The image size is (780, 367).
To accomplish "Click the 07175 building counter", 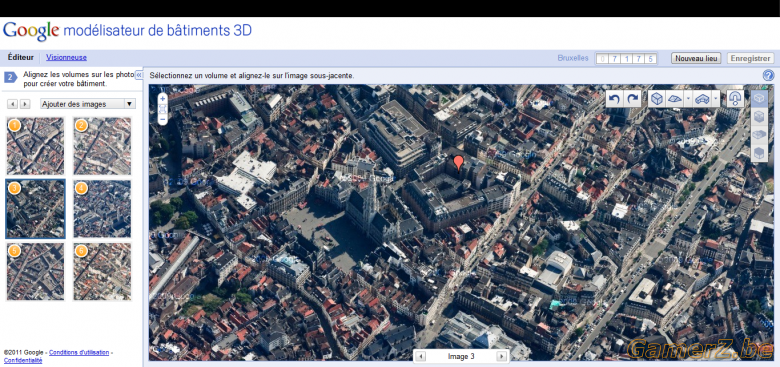I will click(626, 59).
